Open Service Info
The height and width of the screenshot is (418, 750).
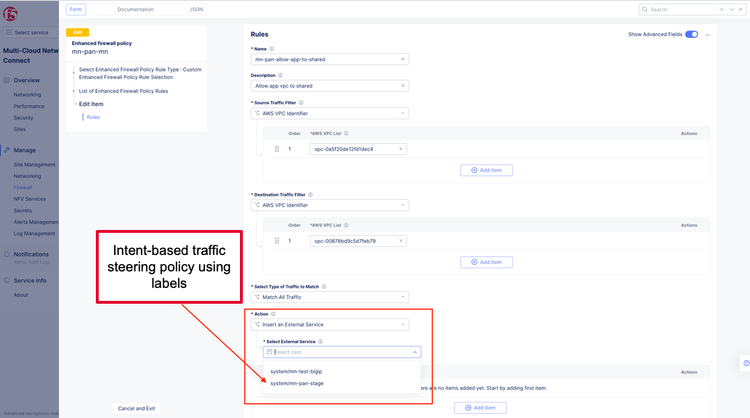click(x=30, y=281)
